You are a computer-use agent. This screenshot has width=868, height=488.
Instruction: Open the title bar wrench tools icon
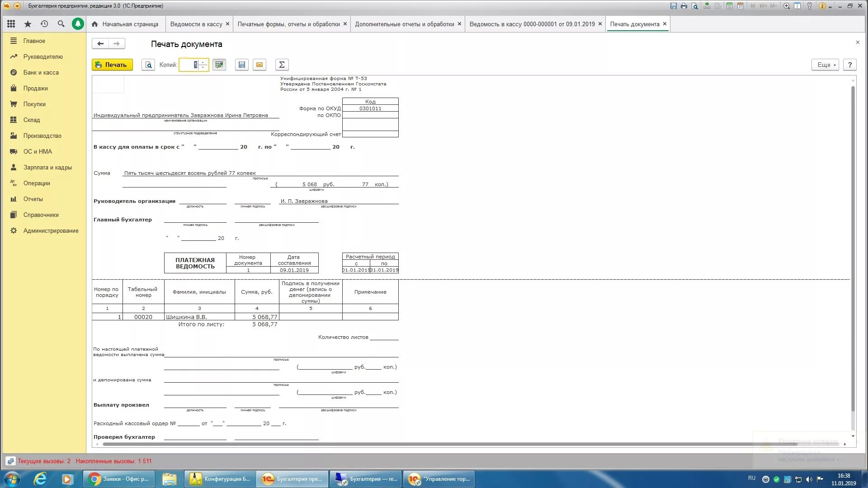[809, 6]
